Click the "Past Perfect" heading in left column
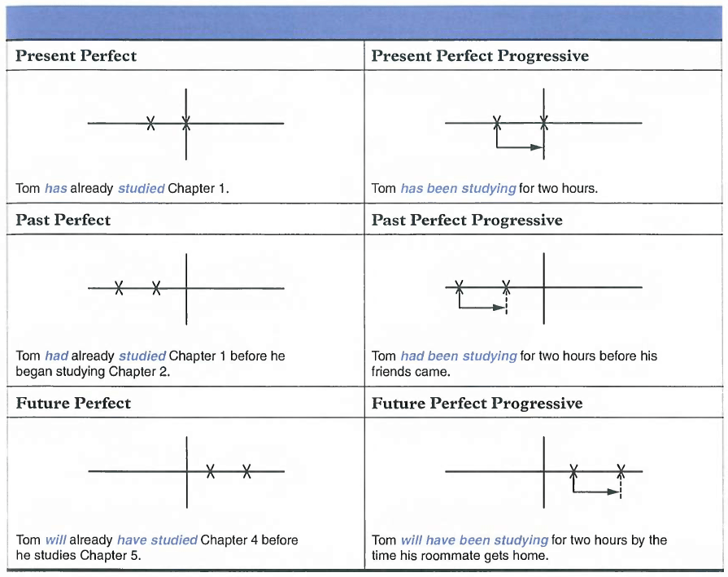The height and width of the screenshot is (577, 728). click(x=63, y=221)
